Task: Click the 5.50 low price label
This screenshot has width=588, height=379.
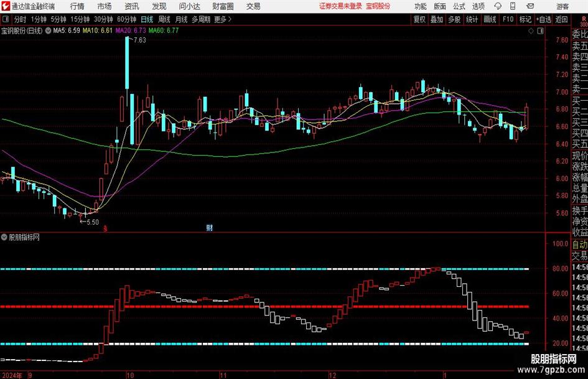Action: (92, 222)
